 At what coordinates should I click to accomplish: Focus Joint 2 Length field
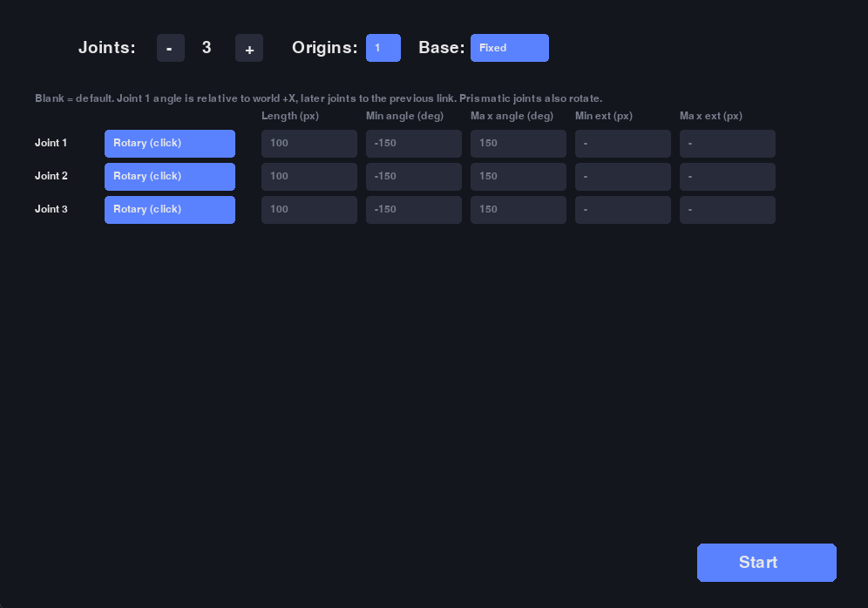click(309, 177)
